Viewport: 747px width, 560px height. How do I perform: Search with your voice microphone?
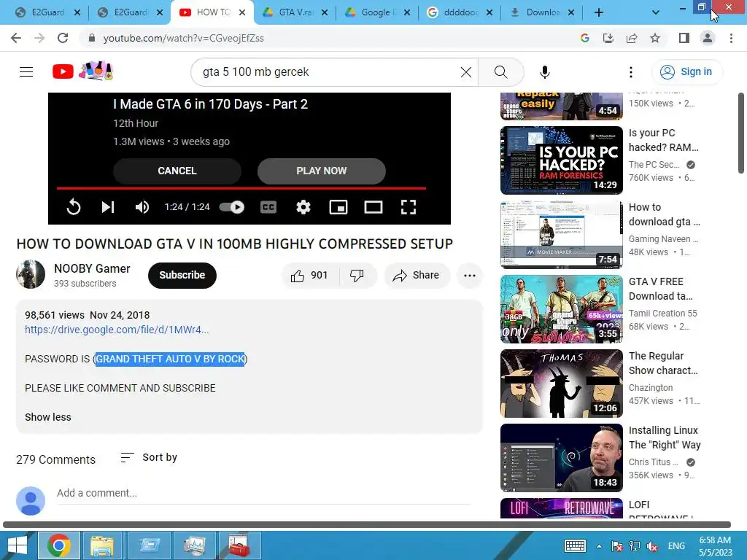pos(544,72)
